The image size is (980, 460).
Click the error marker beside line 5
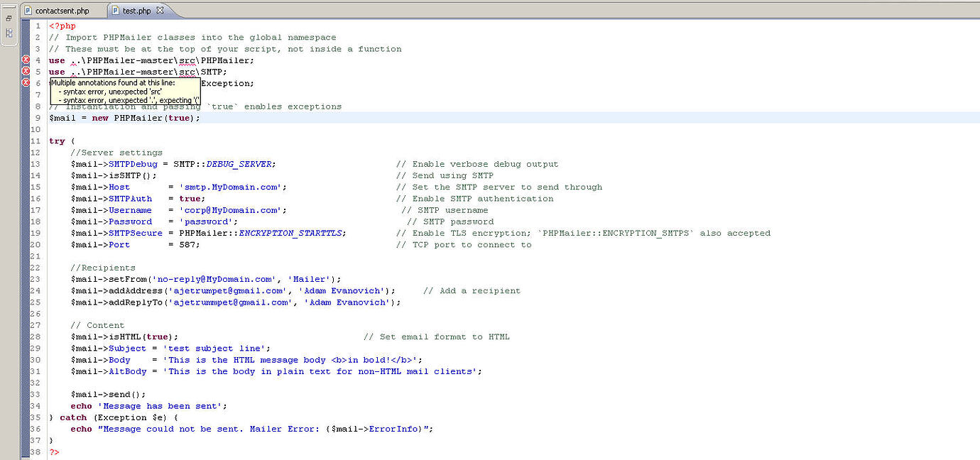point(24,72)
